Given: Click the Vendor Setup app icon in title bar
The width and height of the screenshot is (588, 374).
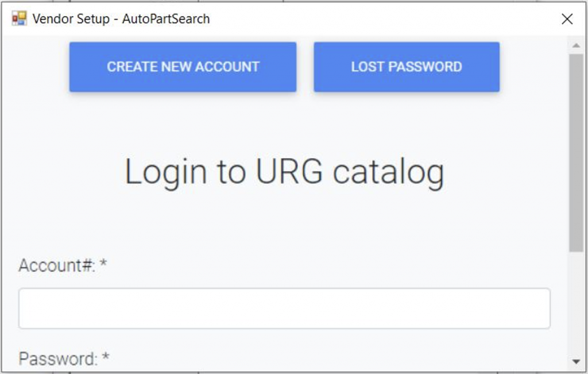Looking at the screenshot, I should 19,18.
